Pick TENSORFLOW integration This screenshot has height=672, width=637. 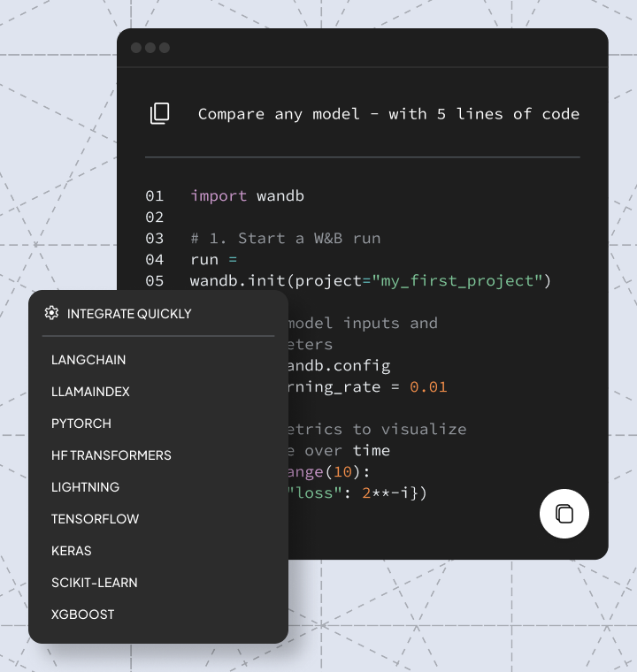point(95,519)
